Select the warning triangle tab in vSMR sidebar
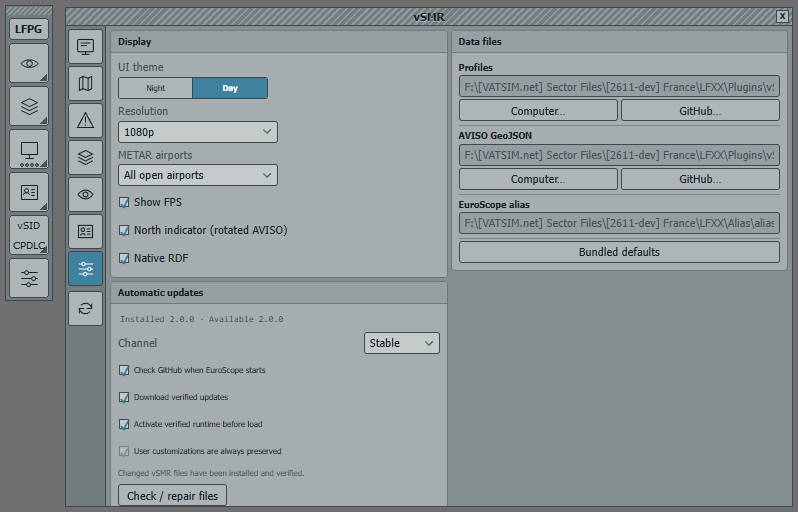Image resolution: width=798 pixels, height=512 pixels. point(86,121)
